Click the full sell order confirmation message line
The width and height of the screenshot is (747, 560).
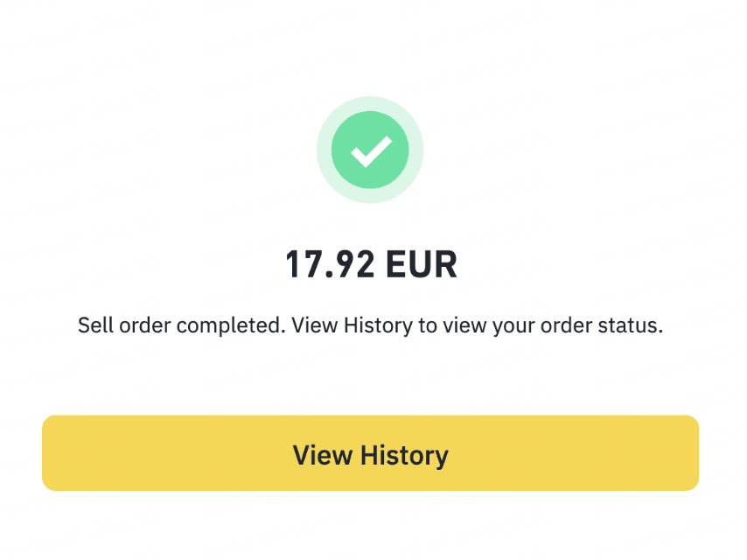point(371,326)
